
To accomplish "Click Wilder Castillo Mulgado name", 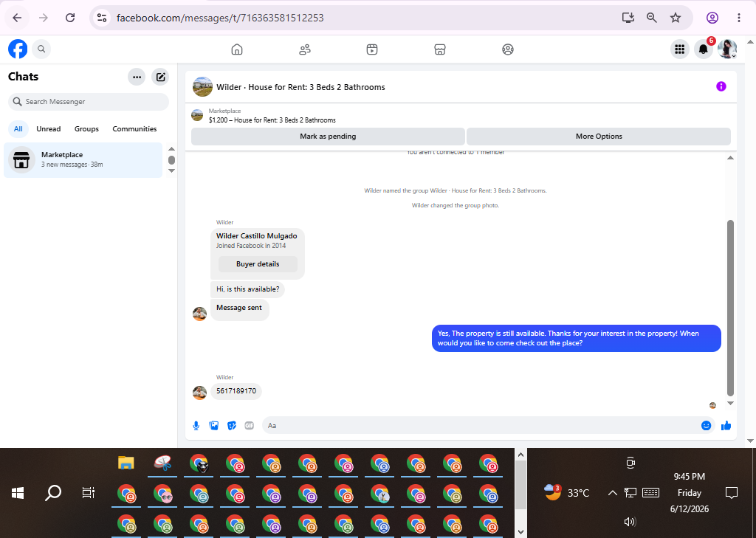I will click(x=256, y=235).
